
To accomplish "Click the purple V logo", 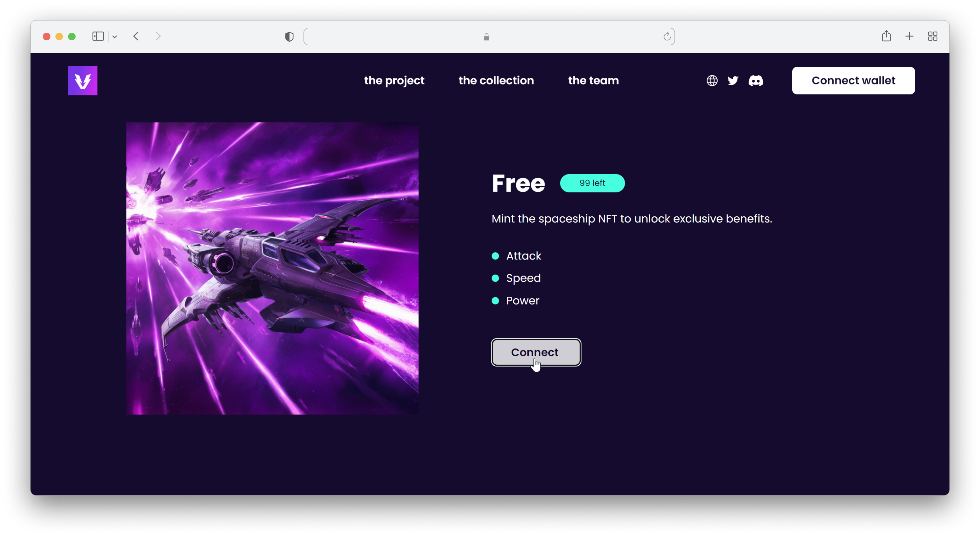I will (x=83, y=81).
